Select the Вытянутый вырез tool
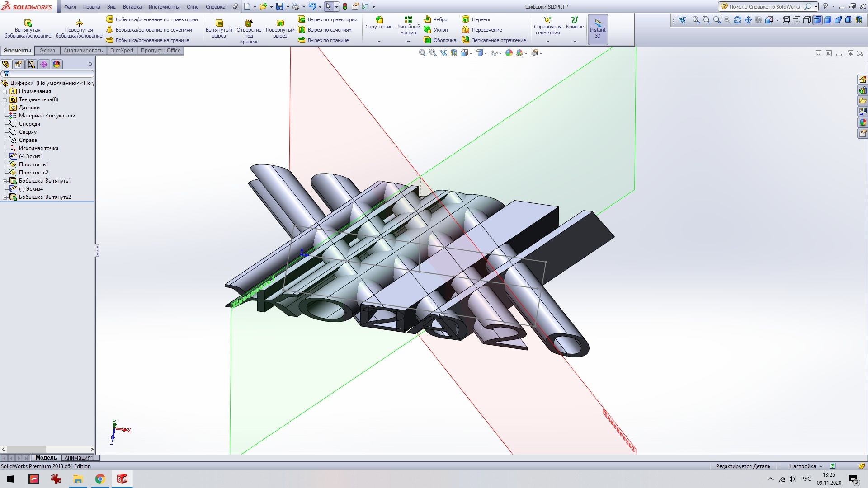Image resolution: width=868 pixels, height=488 pixels. click(219, 29)
